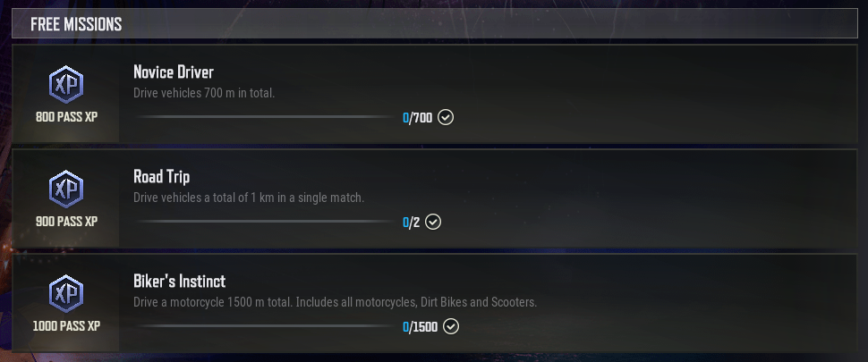Click the 900 PASS XP reward label
Screen dimensions: 868x362
66,222
